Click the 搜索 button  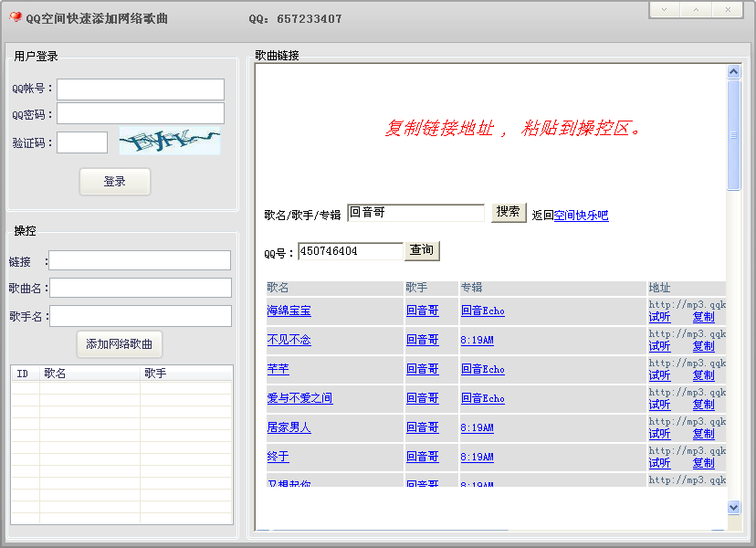point(509,212)
